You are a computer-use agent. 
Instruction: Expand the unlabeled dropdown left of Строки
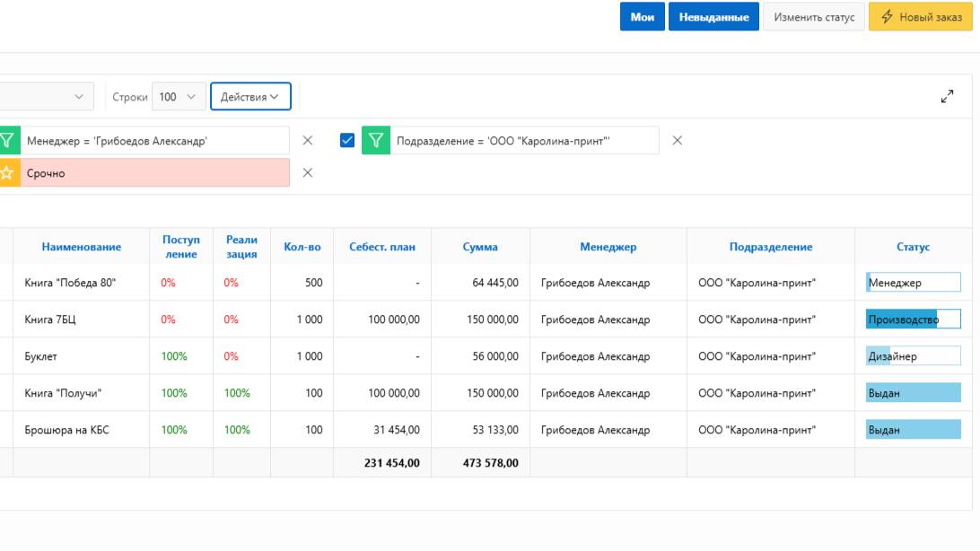(x=47, y=97)
